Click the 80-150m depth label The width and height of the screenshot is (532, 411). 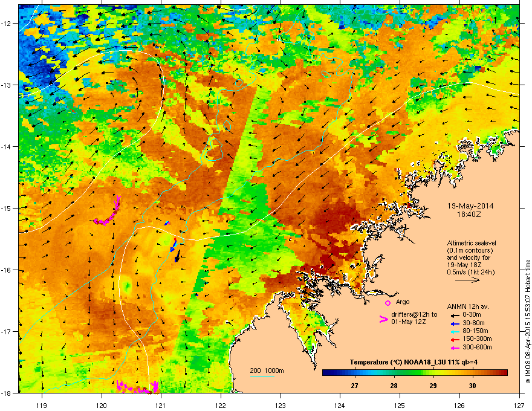(x=475, y=331)
